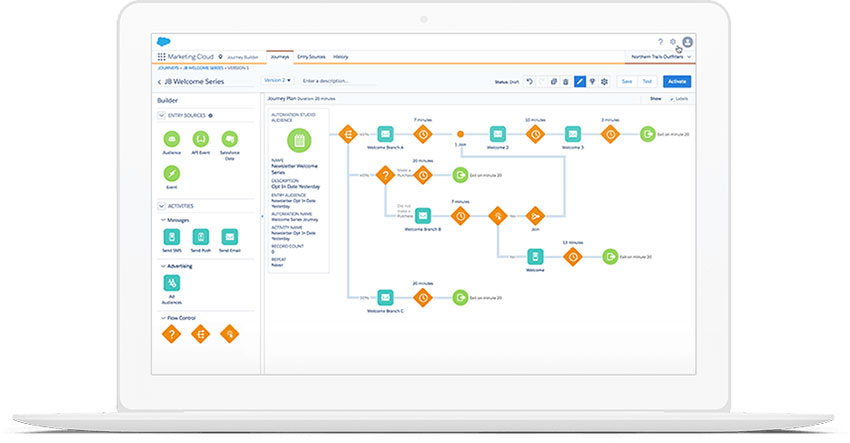Pick the Send Email activity icon
Viewport: 850px width, 443px height.
click(230, 237)
